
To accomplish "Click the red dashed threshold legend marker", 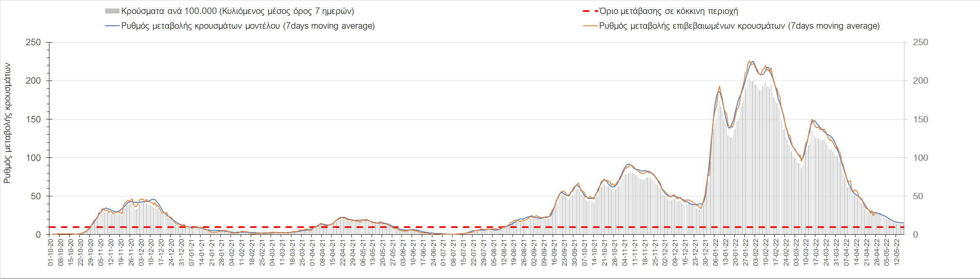I will point(590,11).
